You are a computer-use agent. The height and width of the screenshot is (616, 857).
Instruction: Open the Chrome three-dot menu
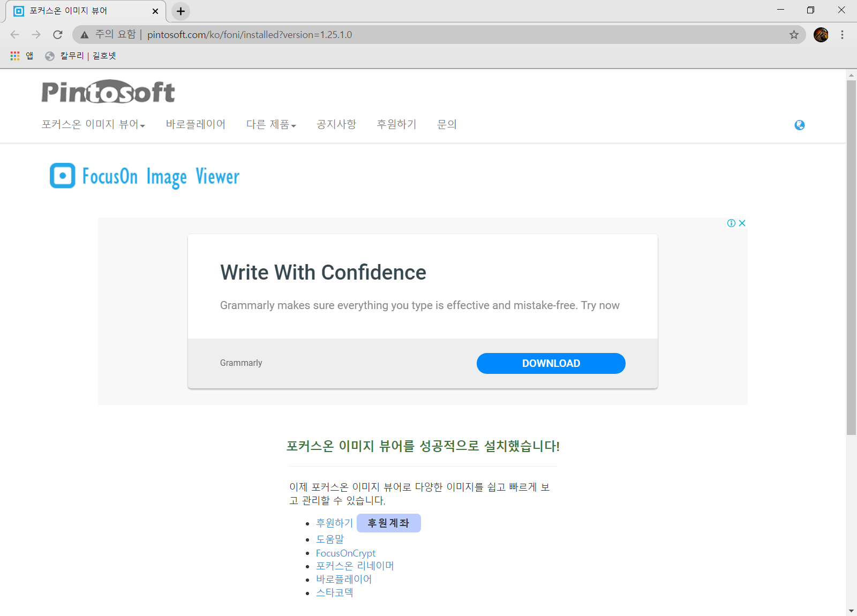(842, 35)
